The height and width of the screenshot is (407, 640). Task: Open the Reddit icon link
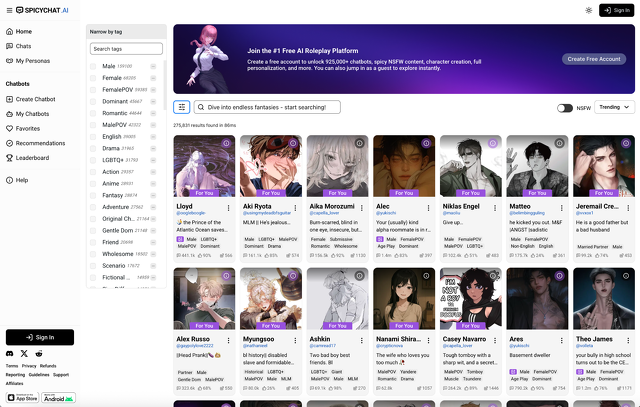39,354
